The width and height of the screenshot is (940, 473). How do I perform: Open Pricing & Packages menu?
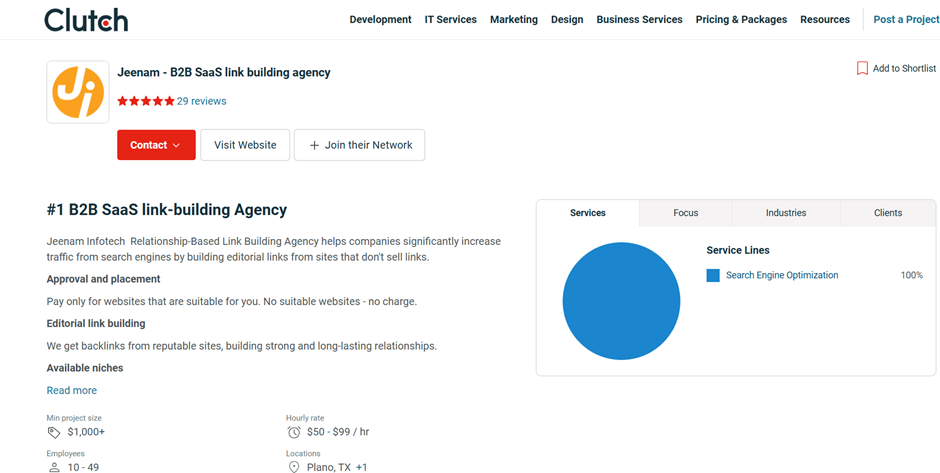click(x=742, y=20)
